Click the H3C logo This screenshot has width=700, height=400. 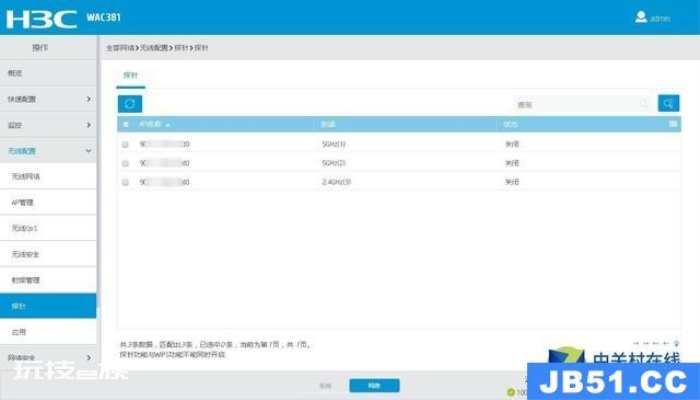pyautogui.click(x=42, y=19)
